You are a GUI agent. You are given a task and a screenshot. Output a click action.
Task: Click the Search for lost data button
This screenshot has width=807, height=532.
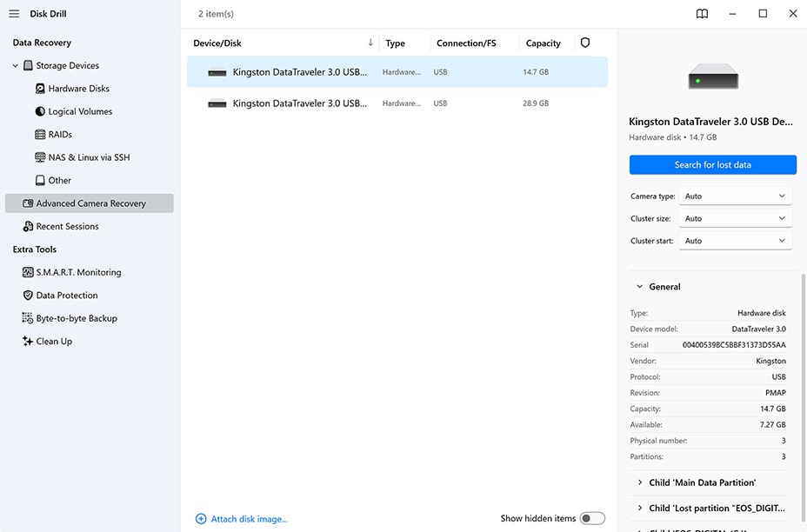[x=712, y=165]
